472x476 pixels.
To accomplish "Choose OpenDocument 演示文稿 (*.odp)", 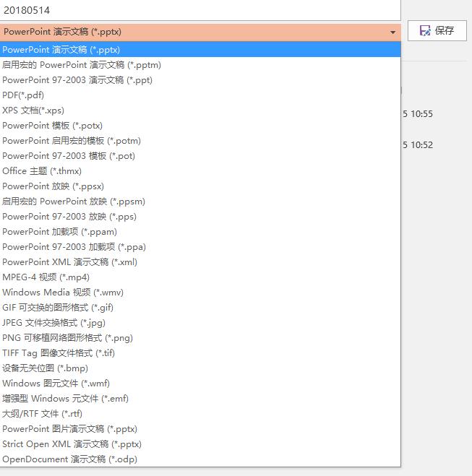I will point(200,459).
